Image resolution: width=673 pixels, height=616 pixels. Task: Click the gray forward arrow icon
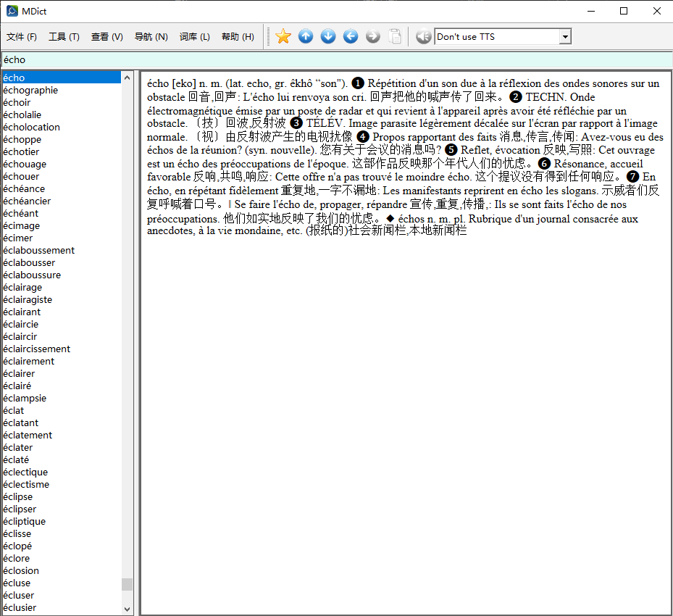[x=373, y=36]
